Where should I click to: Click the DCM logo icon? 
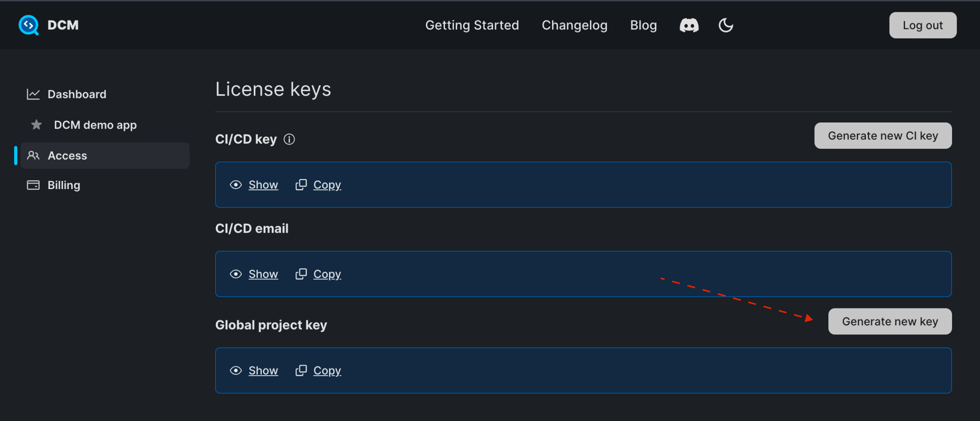pos(29,25)
